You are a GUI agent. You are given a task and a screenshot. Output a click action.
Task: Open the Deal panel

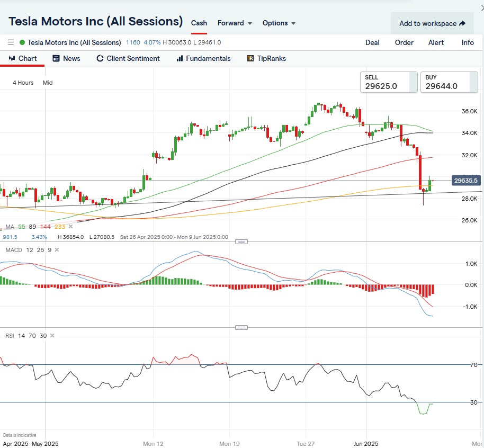pyautogui.click(x=372, y=42)
